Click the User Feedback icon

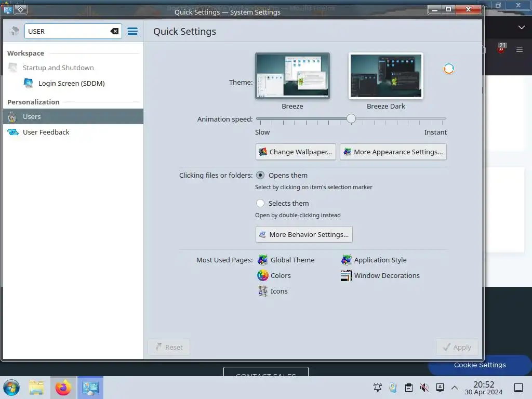click(x=13, y=132)
